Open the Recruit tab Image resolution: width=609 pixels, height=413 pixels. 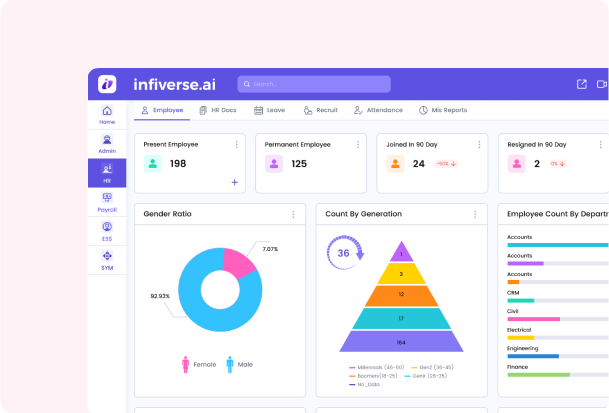pyautogui.click(x=322, y=110)
